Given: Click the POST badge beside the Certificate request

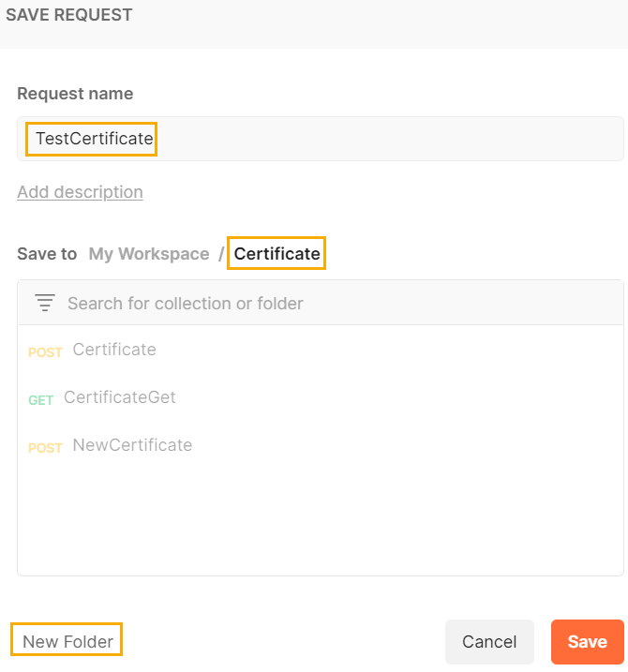Looking at the screenshot, I should pyautogui.click(x=45, y=352).
